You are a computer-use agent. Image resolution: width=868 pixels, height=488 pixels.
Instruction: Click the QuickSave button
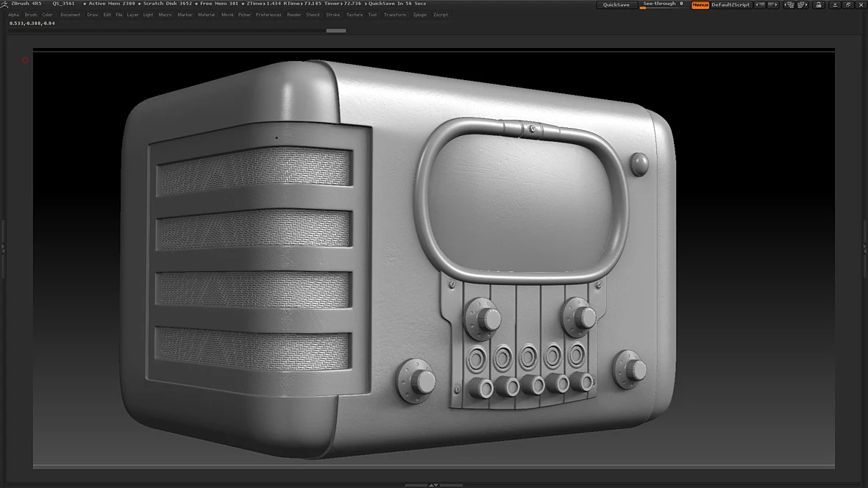[616, 4]
